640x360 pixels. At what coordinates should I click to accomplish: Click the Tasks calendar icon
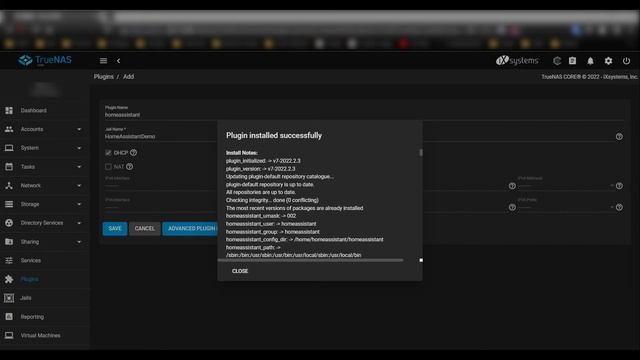point(9,167)
